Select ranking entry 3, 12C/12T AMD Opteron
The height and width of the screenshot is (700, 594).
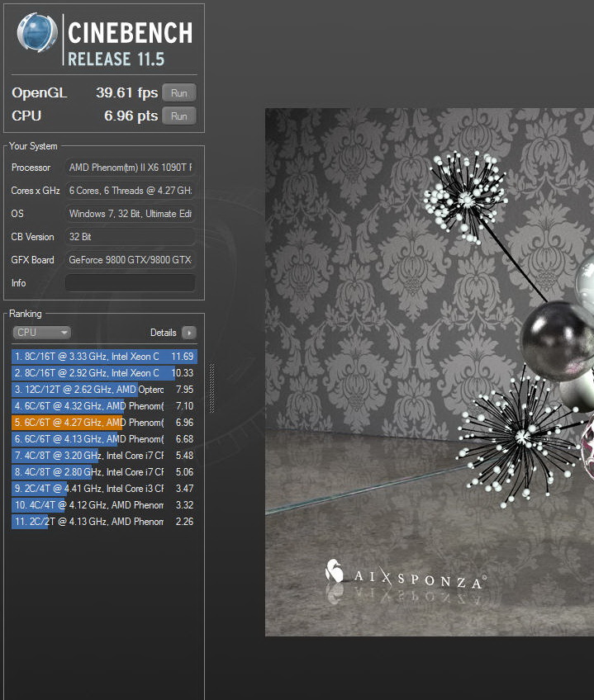pos(104,390)
